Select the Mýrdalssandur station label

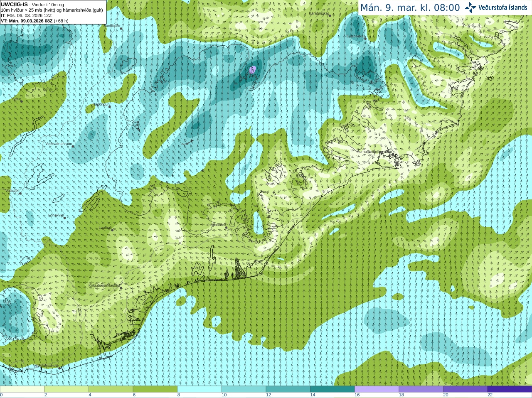point(47,365)
